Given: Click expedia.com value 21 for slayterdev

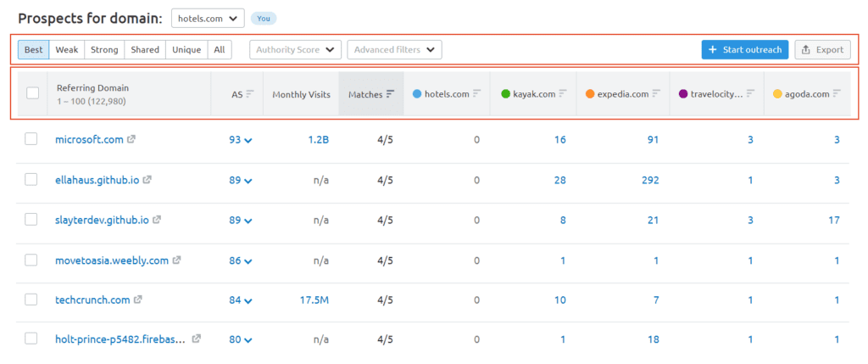Looking at the screenshot, I should click(654, 220).
